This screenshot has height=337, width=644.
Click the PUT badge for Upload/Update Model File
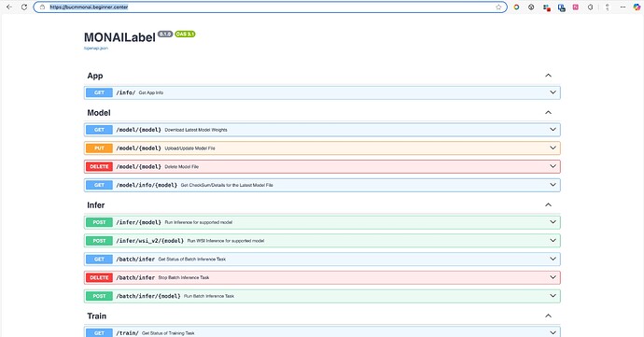pyautogui.click(x=99, y=147)
